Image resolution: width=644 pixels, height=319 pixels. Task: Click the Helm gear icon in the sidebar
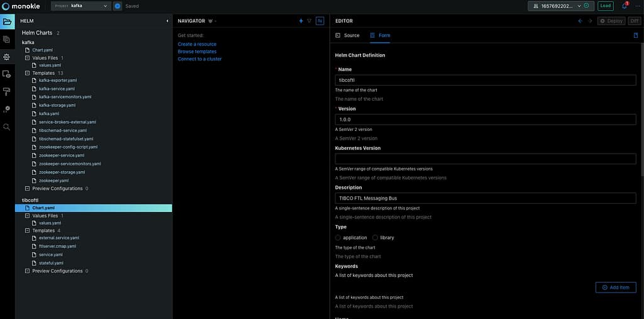(7, 57)
